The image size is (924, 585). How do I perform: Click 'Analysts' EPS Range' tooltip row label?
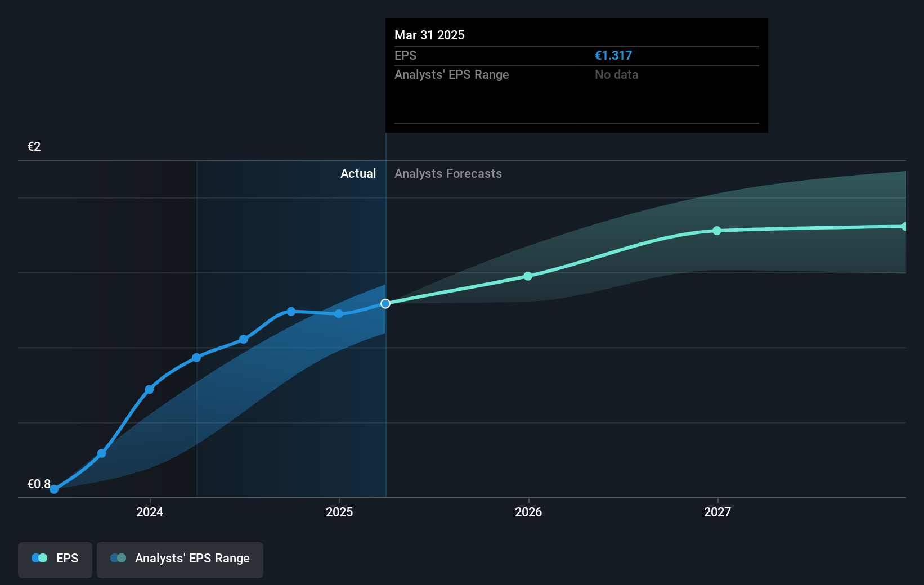(452, 75)
